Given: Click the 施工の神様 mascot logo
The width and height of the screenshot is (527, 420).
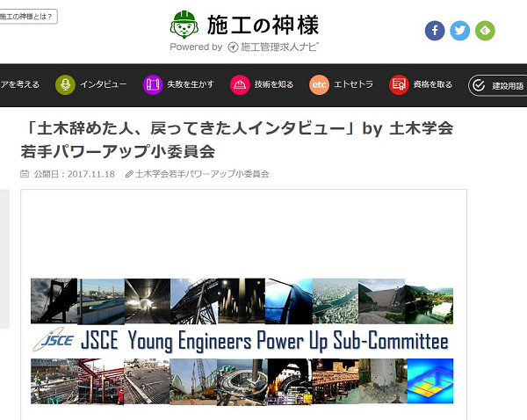Looking at the screenshot, I should [x=184, y=25].
